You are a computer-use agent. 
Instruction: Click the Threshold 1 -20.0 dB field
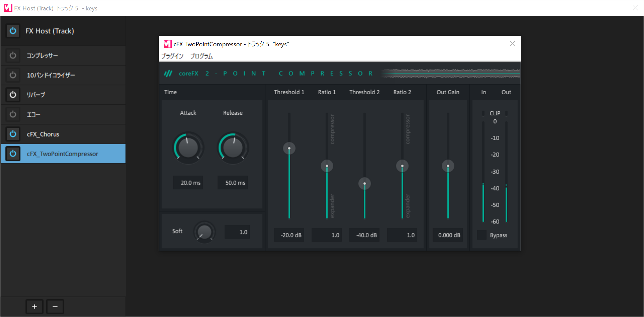(289, 235)
